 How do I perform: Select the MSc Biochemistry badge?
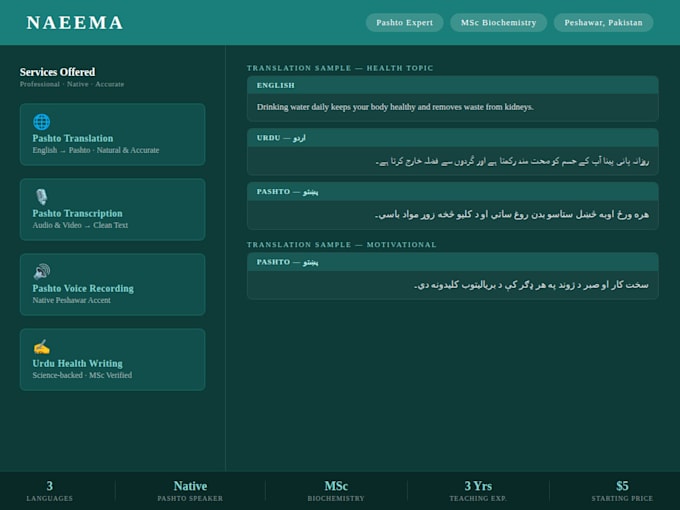498,23
